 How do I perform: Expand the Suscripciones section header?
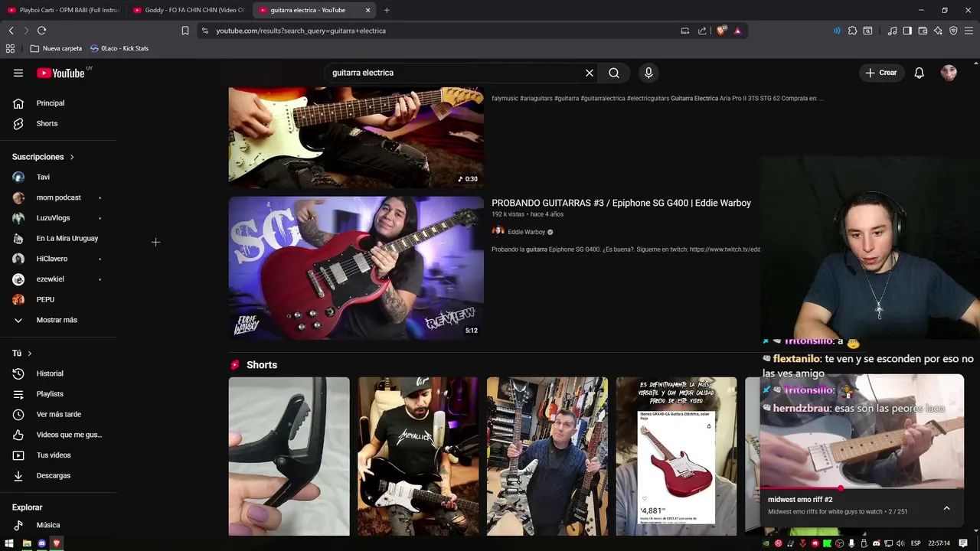(44, 157)
